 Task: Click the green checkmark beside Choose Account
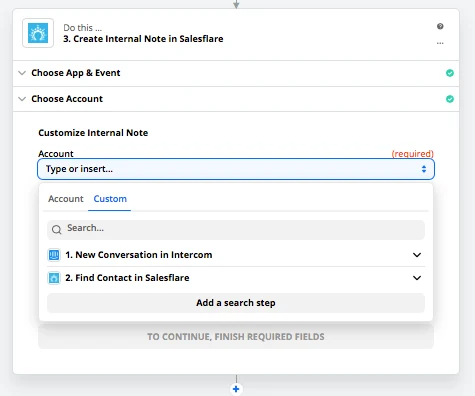pyautogui.click(x=450, y=99)
